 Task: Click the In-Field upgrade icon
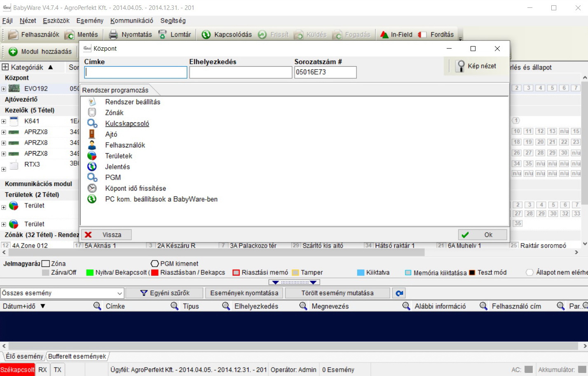[x=384, y=35]
